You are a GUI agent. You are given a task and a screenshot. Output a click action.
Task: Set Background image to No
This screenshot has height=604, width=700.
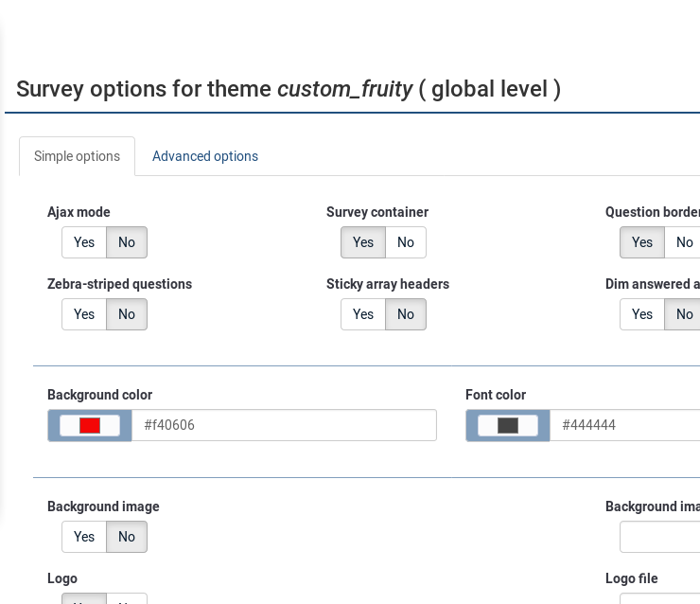coord(127,537)
